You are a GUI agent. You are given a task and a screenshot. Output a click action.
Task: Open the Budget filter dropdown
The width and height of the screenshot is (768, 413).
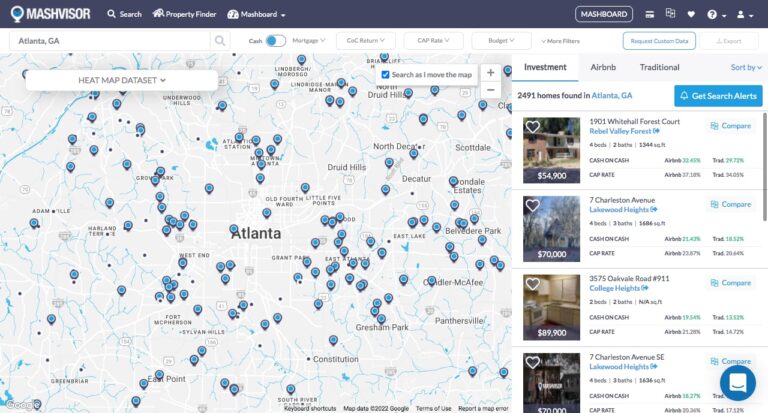501,41
